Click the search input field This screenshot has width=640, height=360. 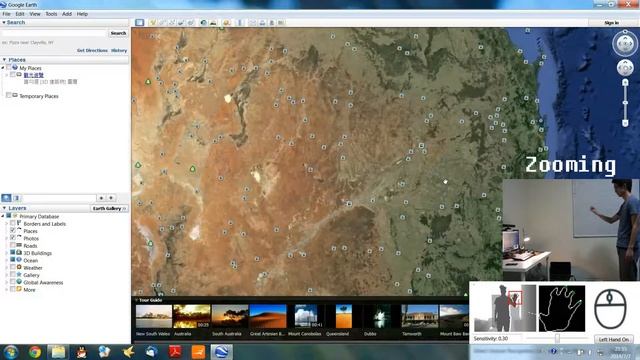click(x=54, y=33)
